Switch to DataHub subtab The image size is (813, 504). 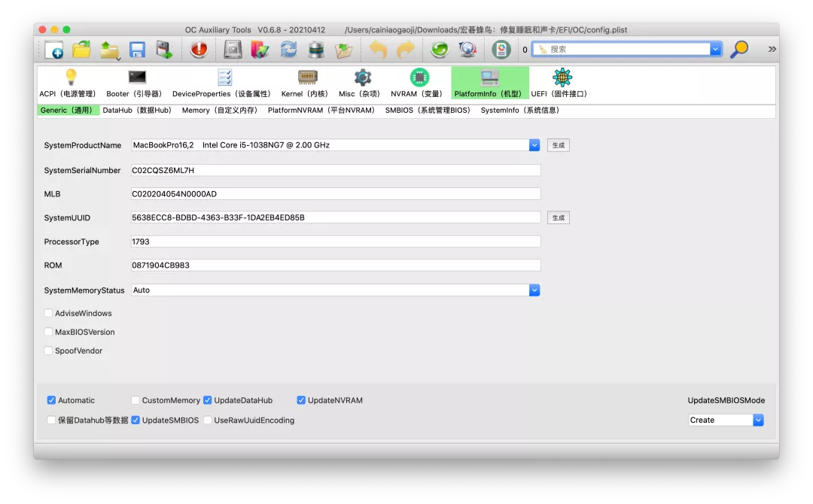pos(137,111)
